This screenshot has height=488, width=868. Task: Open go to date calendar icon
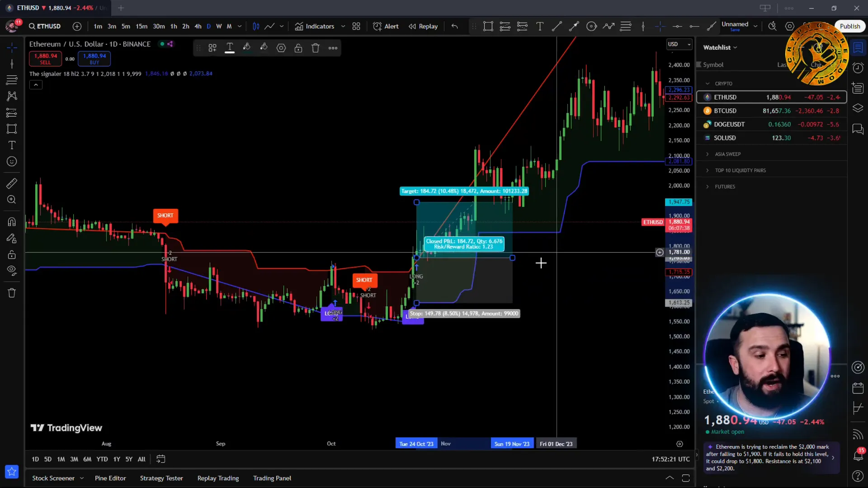point(160,459)
